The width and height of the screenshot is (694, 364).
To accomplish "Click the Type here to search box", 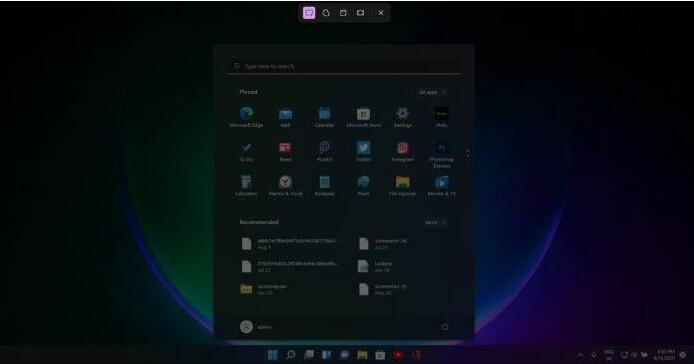I will [x=344, y=66].
